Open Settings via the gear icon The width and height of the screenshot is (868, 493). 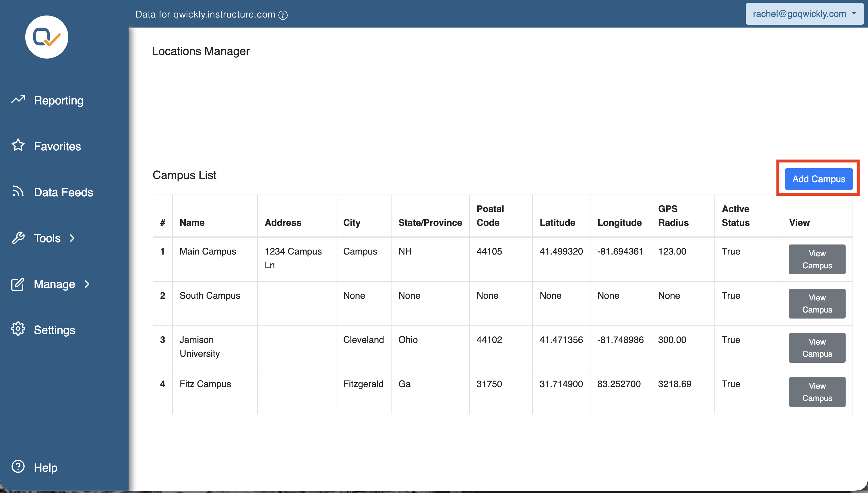click(x=18, y=329)
